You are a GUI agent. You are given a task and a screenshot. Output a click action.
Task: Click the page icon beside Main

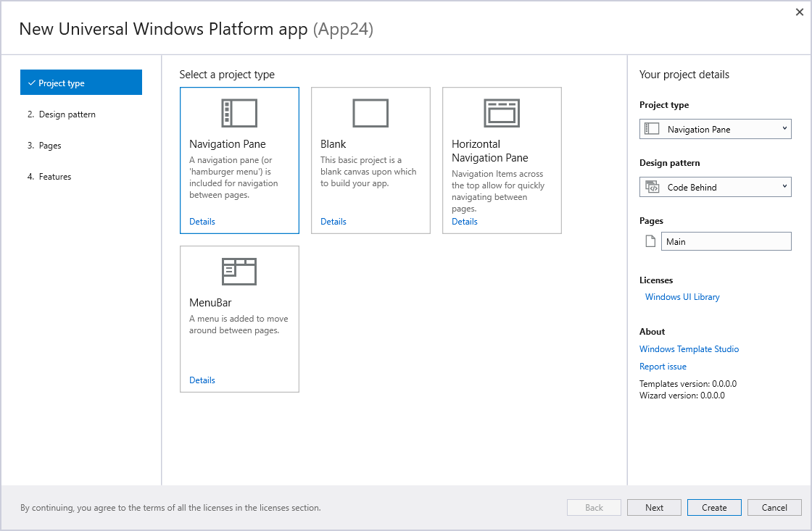[650, 241]
